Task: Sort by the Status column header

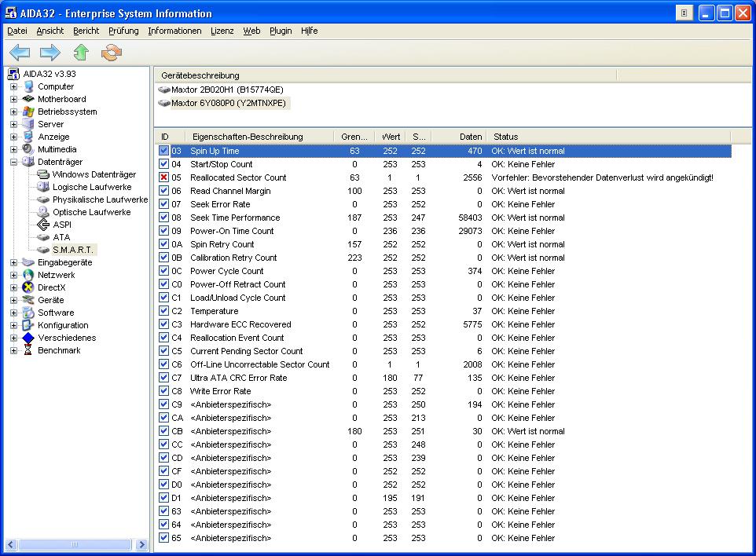Action: (x=608, y=137)
